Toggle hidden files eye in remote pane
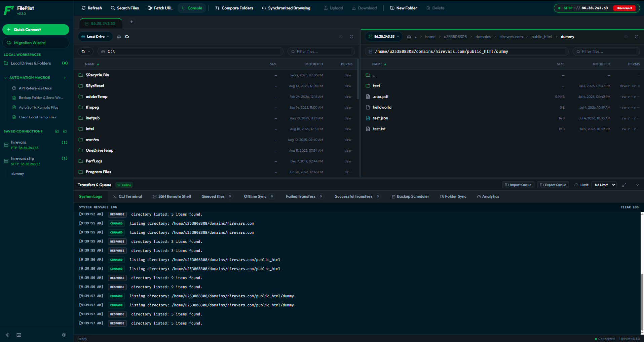 [626, 37]
